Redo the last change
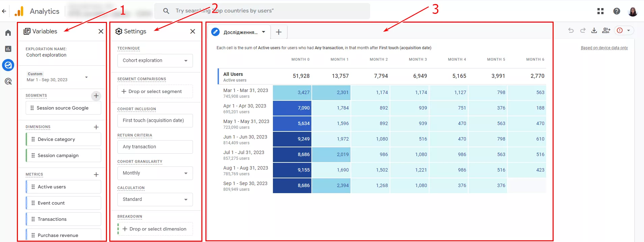The image size is (644, 242). (x=583, y=30)
